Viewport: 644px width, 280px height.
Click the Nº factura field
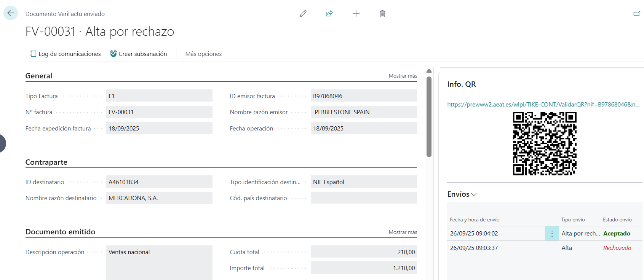coord(159,112)
